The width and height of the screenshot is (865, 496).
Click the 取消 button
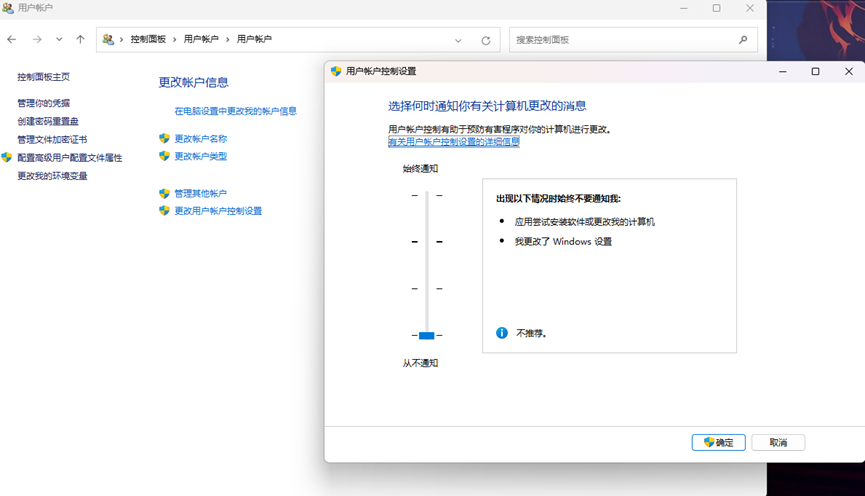[x=778, y=442]
